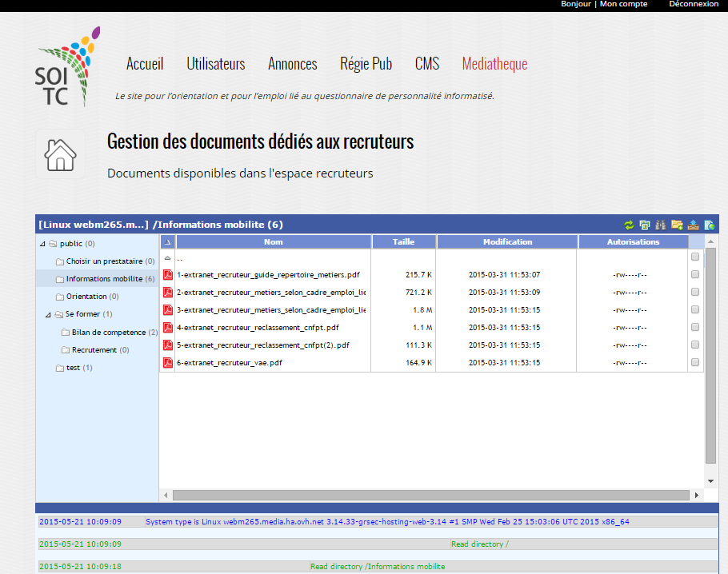This screenshot has width=728, height=574.
Task: Go up to parent directory '..'
Action: pos(179,258)
